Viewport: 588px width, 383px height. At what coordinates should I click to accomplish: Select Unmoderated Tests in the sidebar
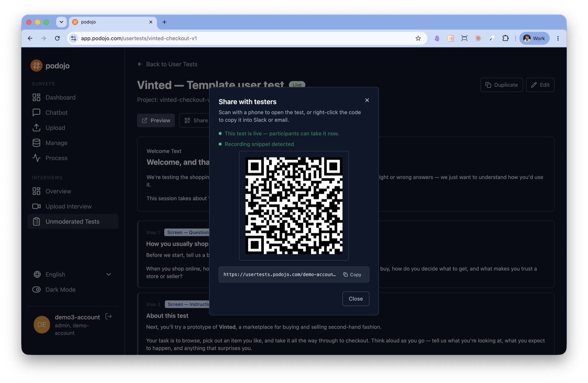point(73,221)
